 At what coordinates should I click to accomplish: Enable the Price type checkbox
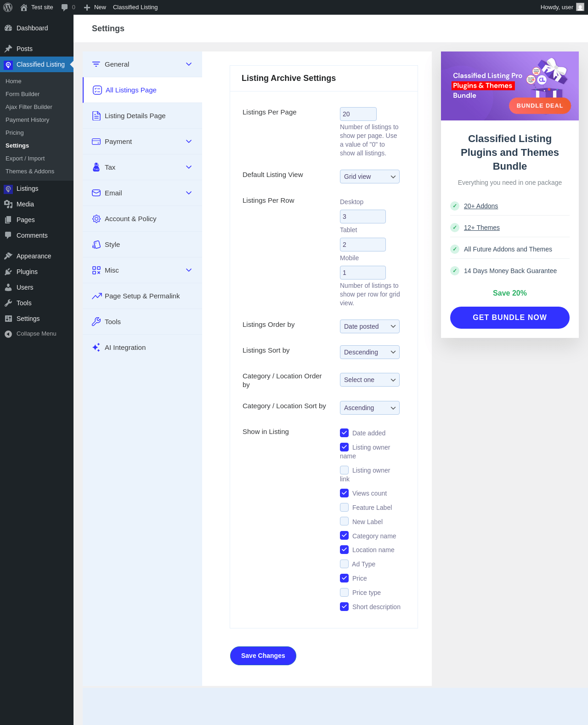point(344,592)
